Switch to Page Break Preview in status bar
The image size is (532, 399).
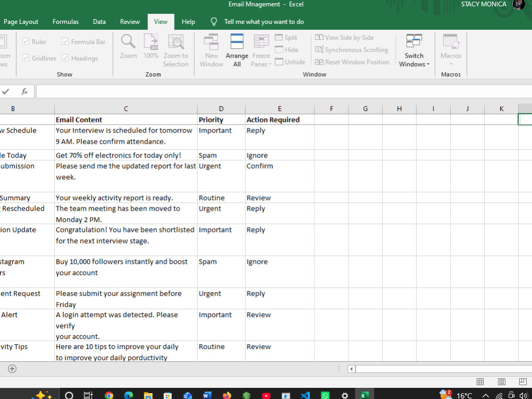pyautogui.click(x=523, y=381)
